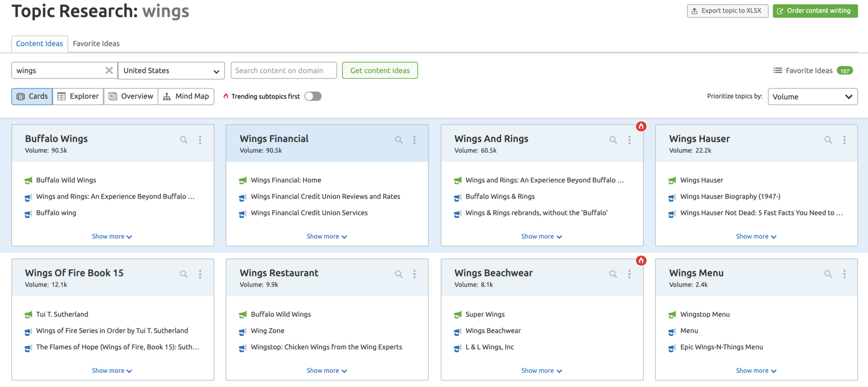Viewport: 868px width, 387px height.
Task: Select the Overview view
Action: [131, 96]
